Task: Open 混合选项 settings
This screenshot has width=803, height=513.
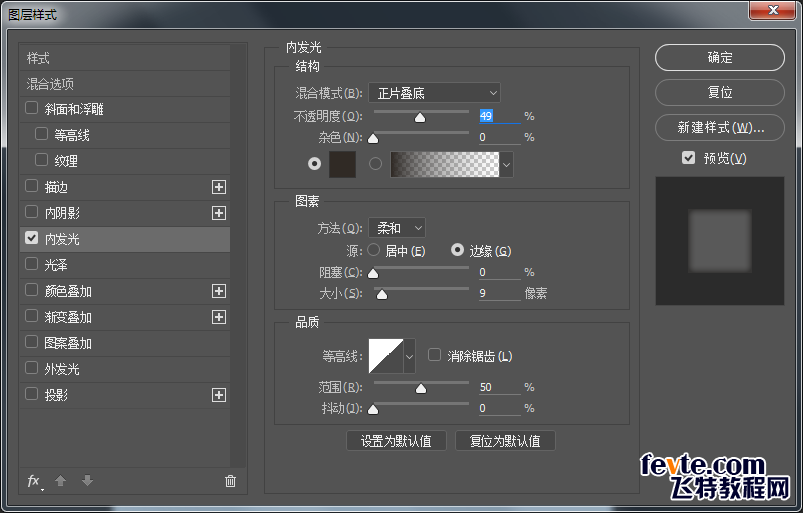Action: (x=125, y=84)
